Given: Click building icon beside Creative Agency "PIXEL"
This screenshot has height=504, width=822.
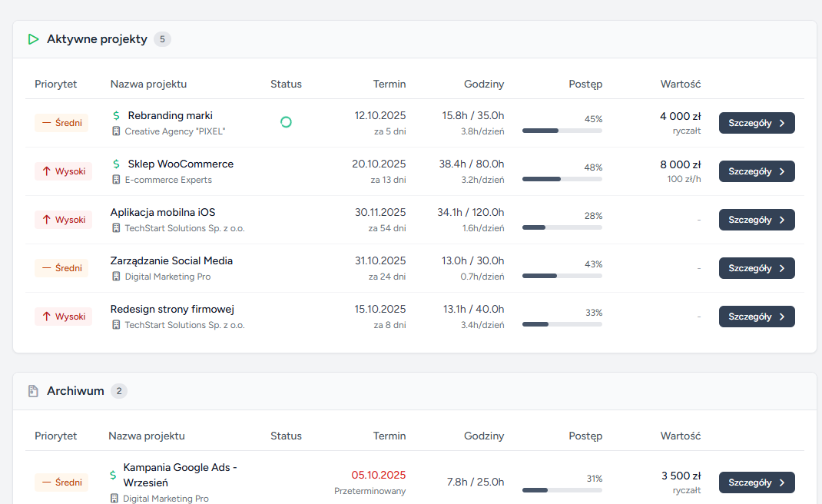Looking at the screenshot, I should click(116, 131).
